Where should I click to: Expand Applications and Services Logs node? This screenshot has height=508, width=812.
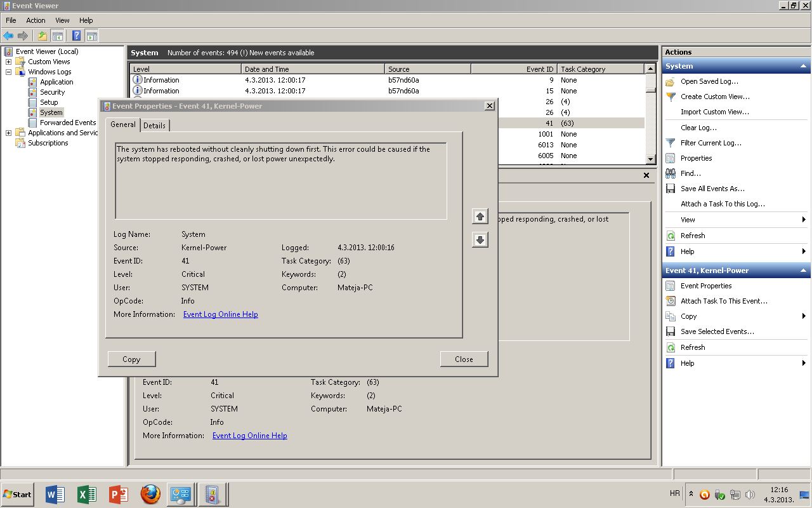click(x=9, y=133)
